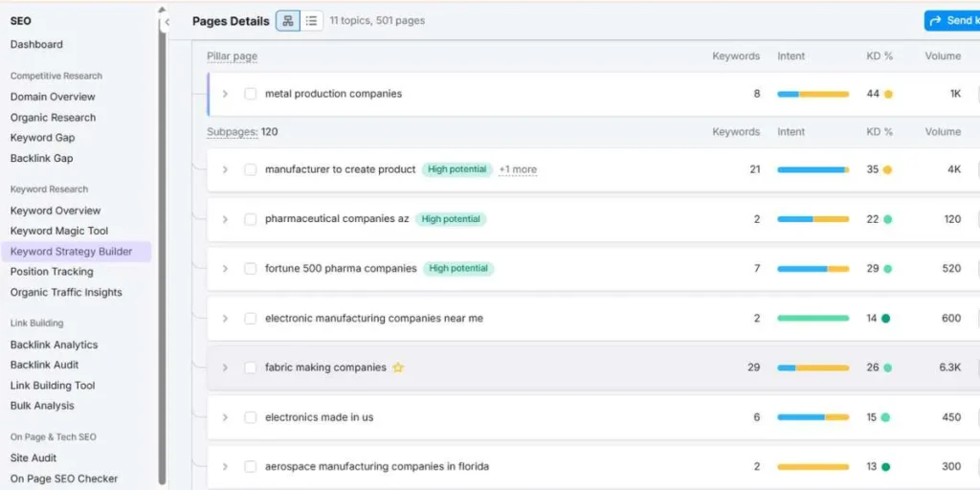Expand fortune 500 pharma companies row
This screenshot has width=980, height=490.
(225, 269)
